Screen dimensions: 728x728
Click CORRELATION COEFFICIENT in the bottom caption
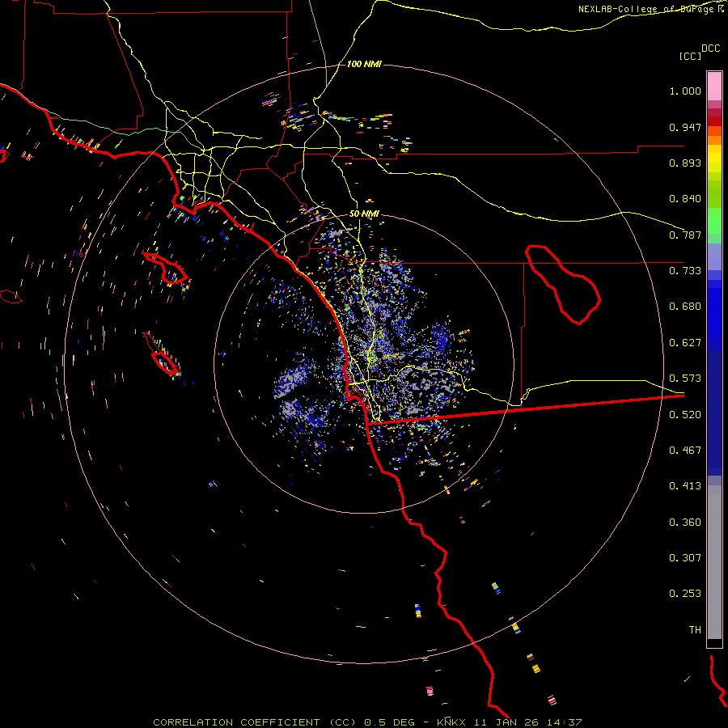pyautogui.click(x=237, y=722)
